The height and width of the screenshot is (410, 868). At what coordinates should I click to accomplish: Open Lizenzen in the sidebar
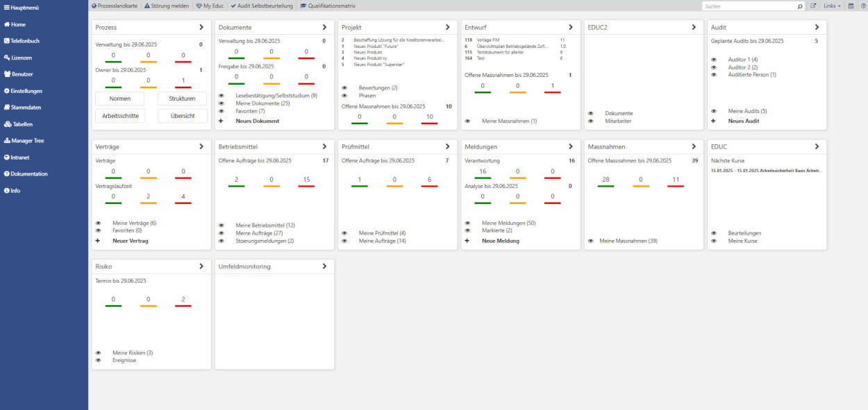click(x=21, y=58)
